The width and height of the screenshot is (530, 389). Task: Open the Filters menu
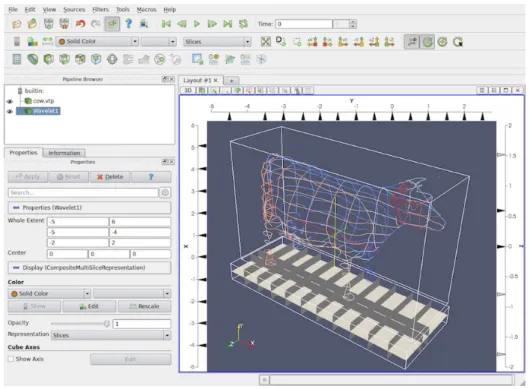pyautogui.click(x=100, y=9)
